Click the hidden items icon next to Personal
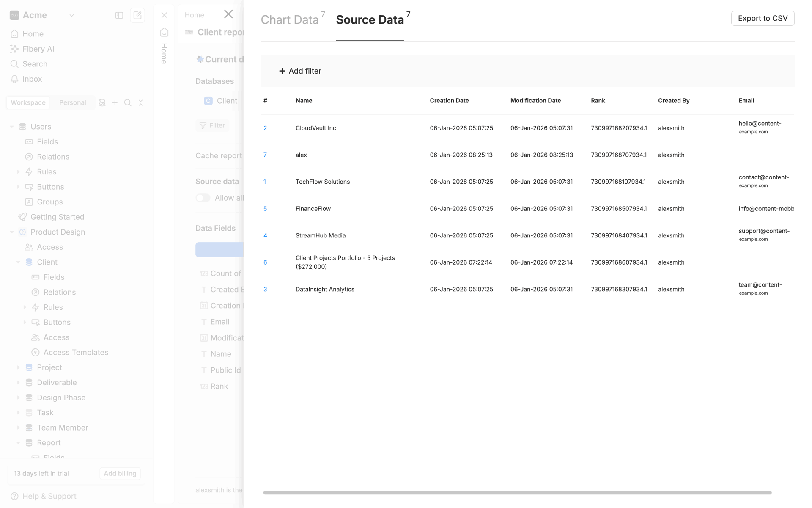 102,102
